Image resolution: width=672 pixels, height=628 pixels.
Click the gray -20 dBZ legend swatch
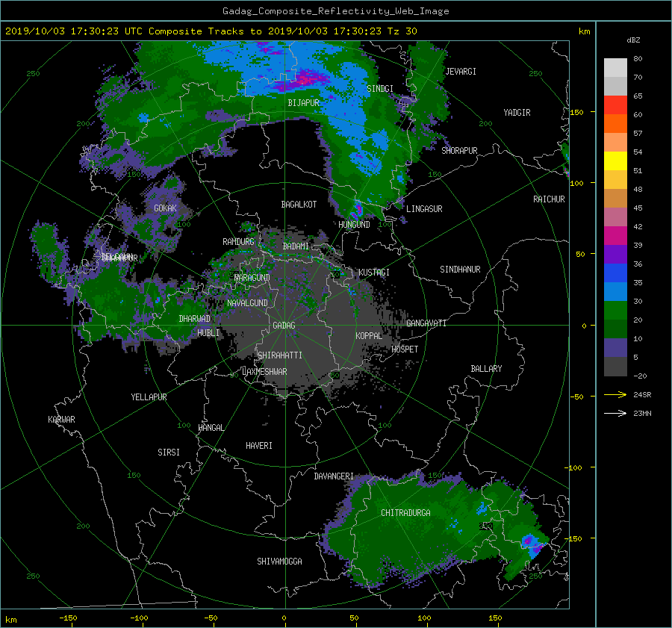[x=615, y=367]
